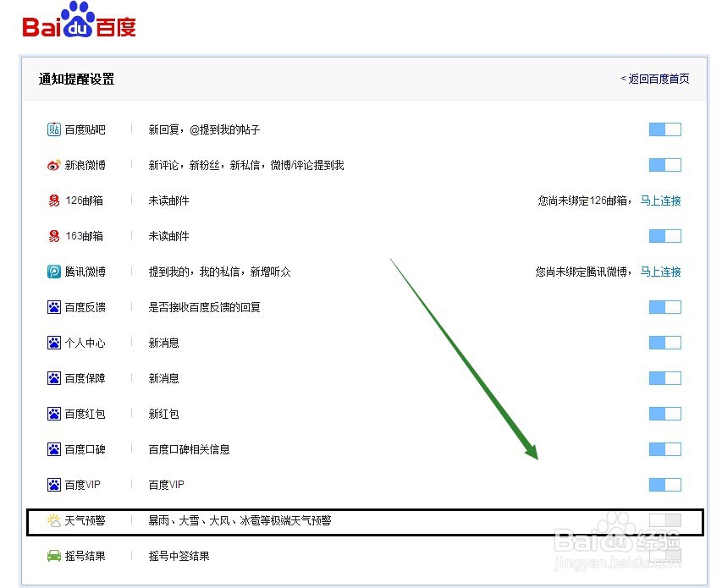Click text 是否接收百度反馈的回复
Viewport: 722px width, 588px height.
click(205, 307)
